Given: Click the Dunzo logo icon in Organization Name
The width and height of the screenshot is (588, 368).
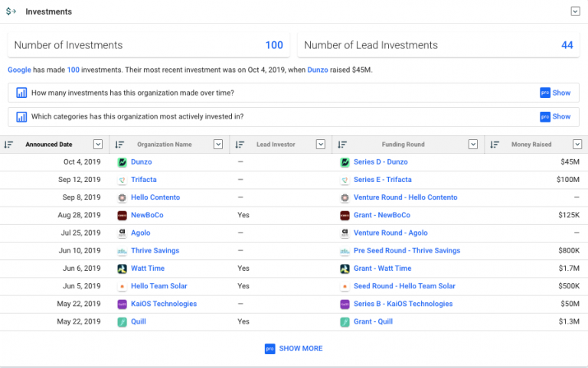Looking at the screenshot, I should [122, 162].
